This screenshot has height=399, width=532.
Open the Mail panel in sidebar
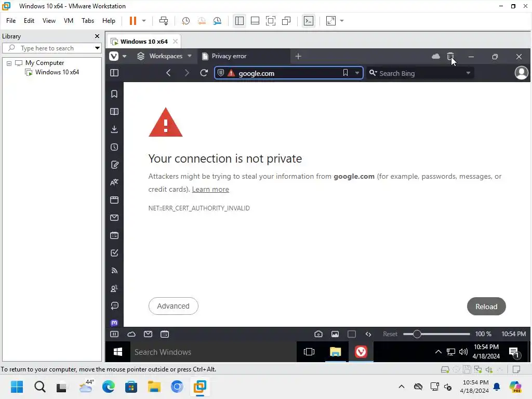tap(114, 218)
